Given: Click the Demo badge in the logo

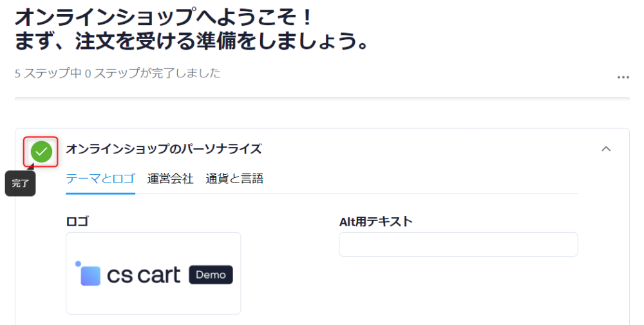Looking at the screenshot, I should 211,275.
